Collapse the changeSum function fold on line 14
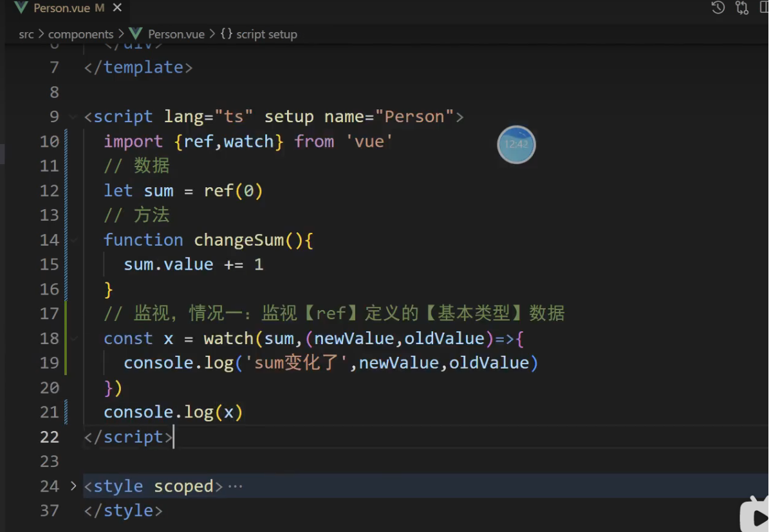The height and width of the screenshot is (532, 771). point(73,240)
